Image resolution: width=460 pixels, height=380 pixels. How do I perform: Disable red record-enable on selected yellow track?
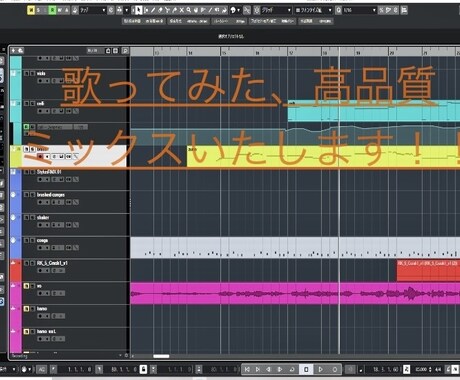[40, 156]
